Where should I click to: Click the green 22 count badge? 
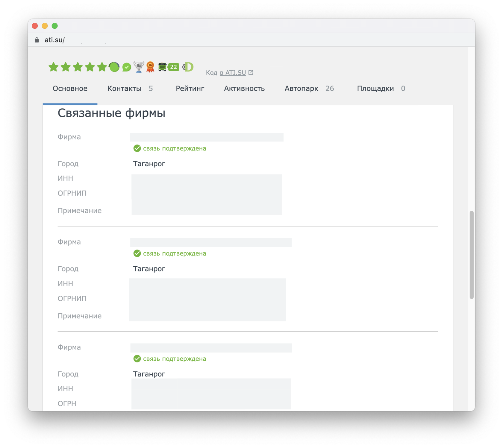coord(174,67)
